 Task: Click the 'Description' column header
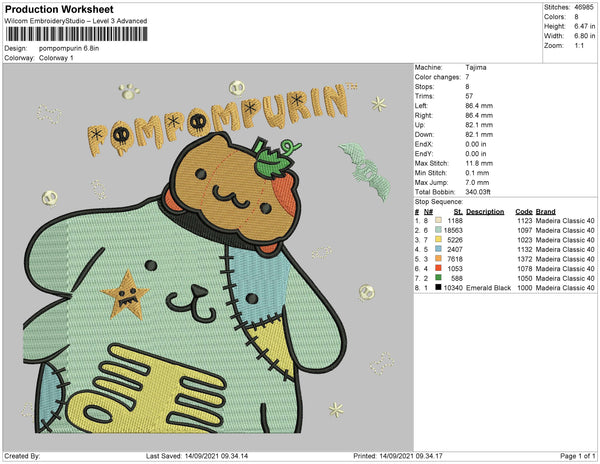pyautogui.click(x=485, y=212)
